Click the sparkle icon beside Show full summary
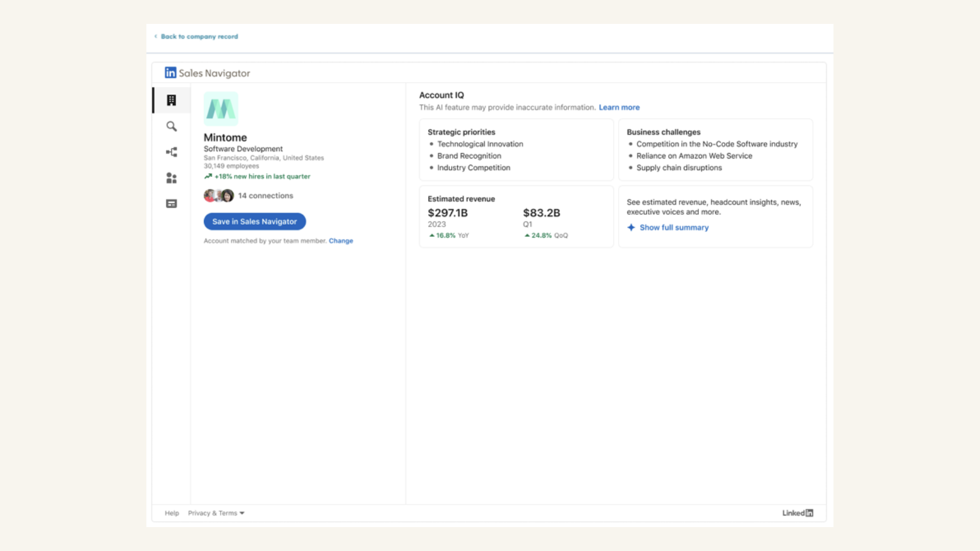The image size is (980, 551). pyautogui.click(x=631, y=227)
